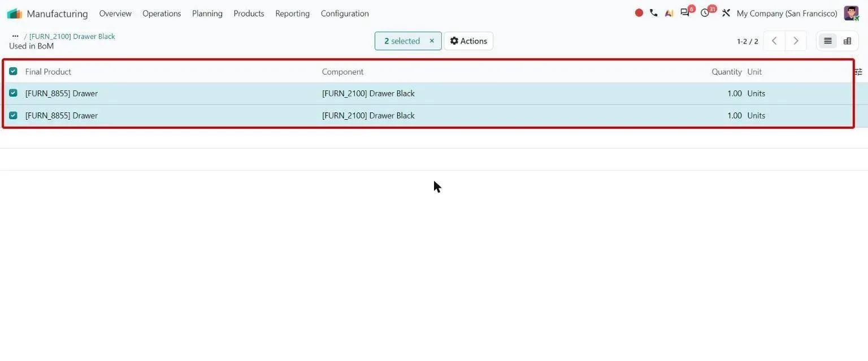Sort by Component column
This screenshot has height=361, width=868.
(342, 72)
